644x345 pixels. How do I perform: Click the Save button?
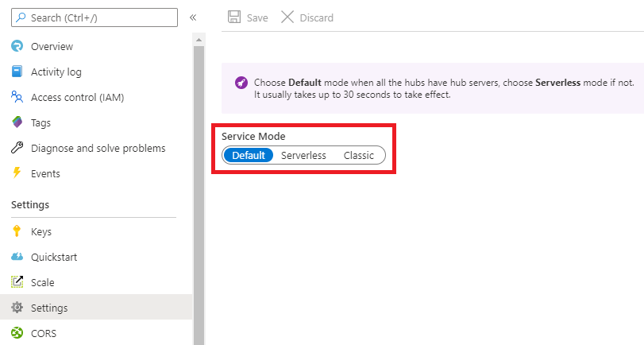[248, 17]
